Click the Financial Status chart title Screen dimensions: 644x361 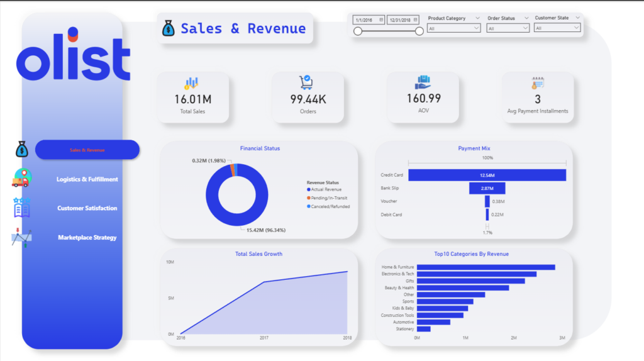[x=260, y=148]
